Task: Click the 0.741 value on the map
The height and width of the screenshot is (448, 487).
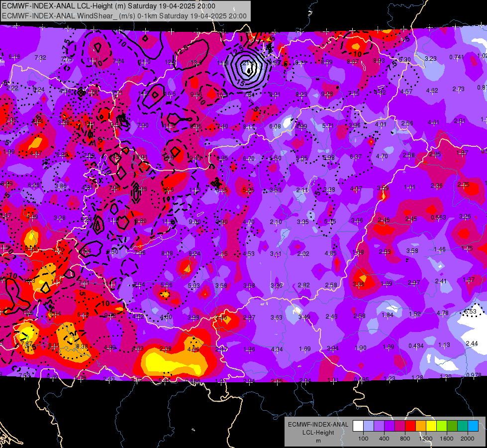Action: 457,57
